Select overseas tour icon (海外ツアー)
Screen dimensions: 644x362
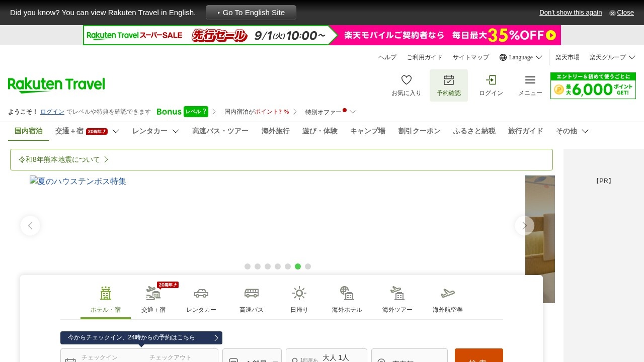click(397, 293)
